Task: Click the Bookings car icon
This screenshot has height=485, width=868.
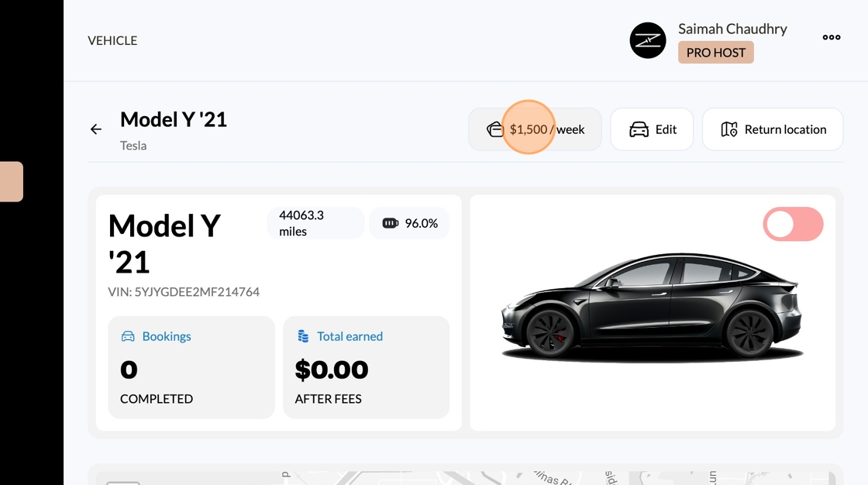Action: [x=128, y=336]
